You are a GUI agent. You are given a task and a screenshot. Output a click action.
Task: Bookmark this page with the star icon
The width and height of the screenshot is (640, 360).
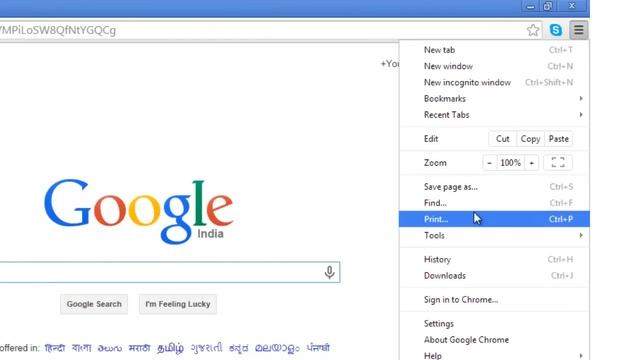point(533,30)
